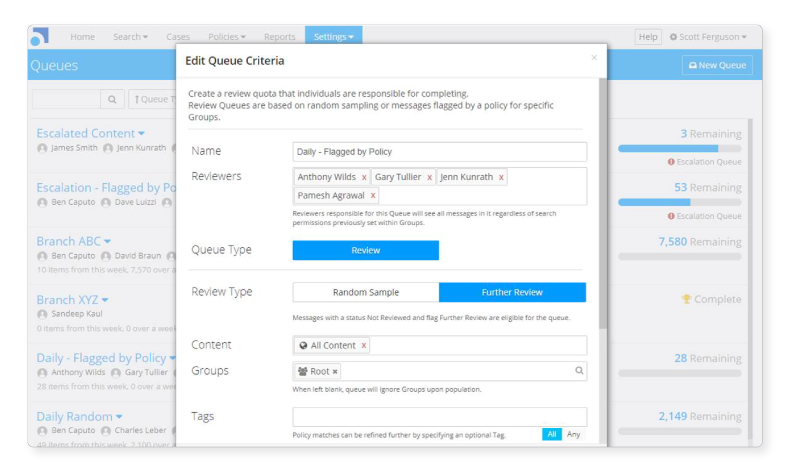800x475 pixels.
Task: Click the settings gear next to Scott Ferguson
Action: tap(673, 37)
